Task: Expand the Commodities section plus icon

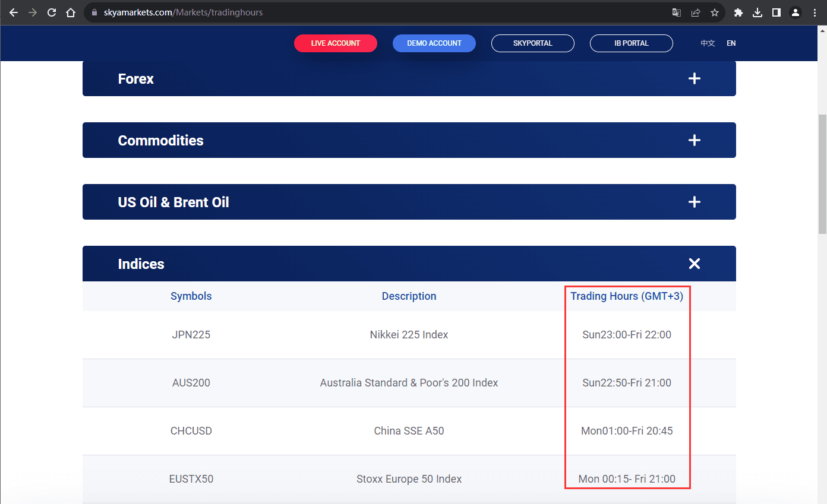Action: coord(694,140)
